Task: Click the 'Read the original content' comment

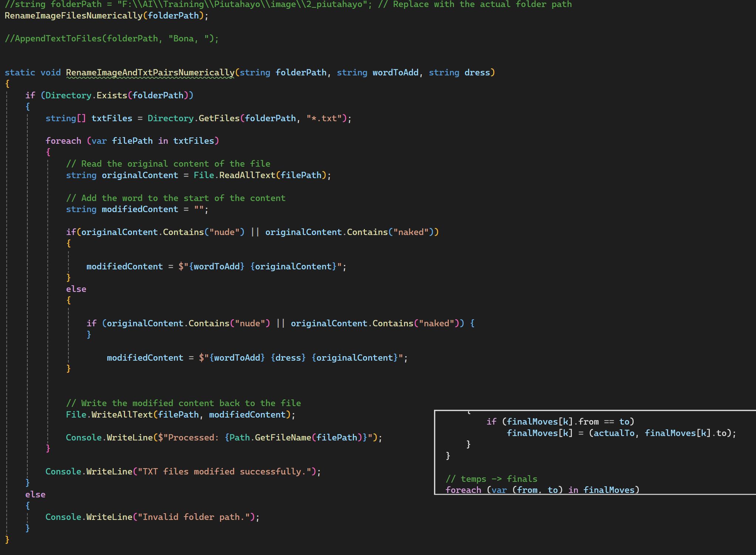Action: 168,164
